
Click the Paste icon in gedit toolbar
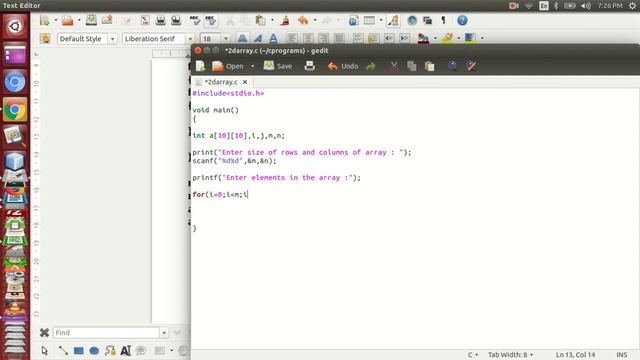pos(429,66)
